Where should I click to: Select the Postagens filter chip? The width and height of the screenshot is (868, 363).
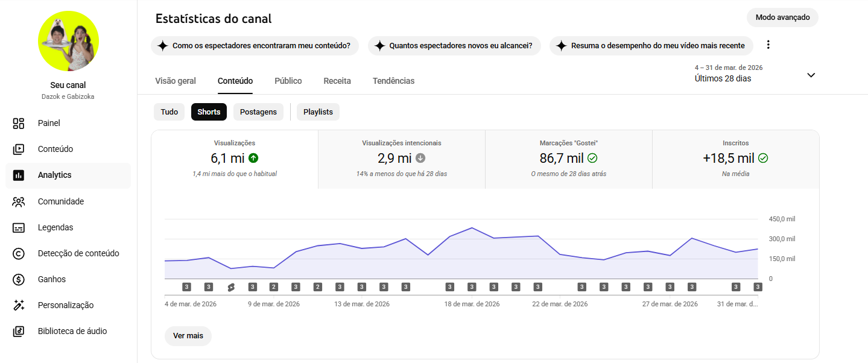[x=258, y=112]
